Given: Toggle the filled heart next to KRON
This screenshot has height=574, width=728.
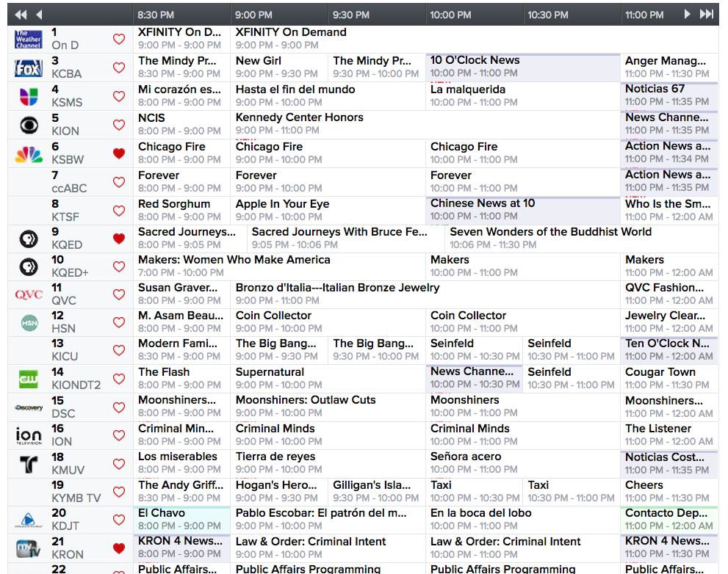Looking at the screenshot, I should tap(118, 548).
